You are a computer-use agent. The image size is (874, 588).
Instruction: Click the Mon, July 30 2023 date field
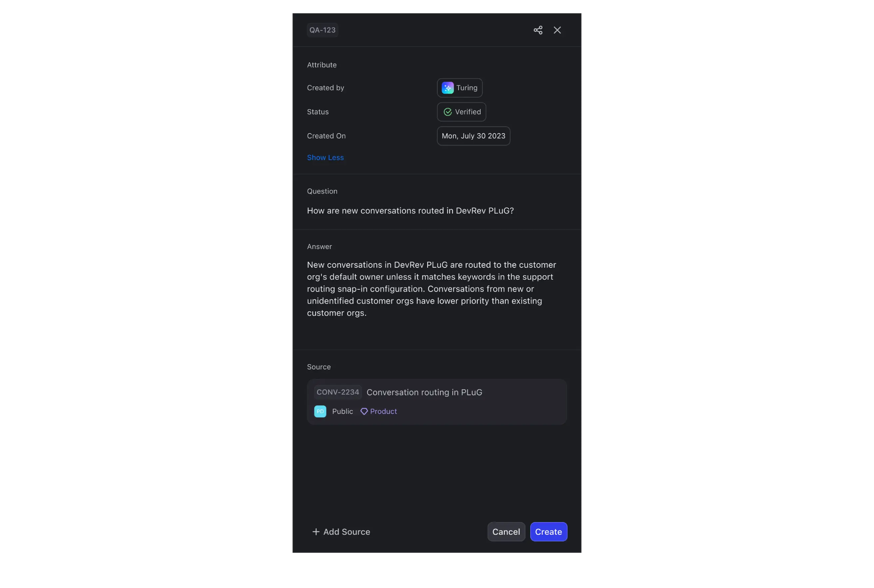click(473, 135)
